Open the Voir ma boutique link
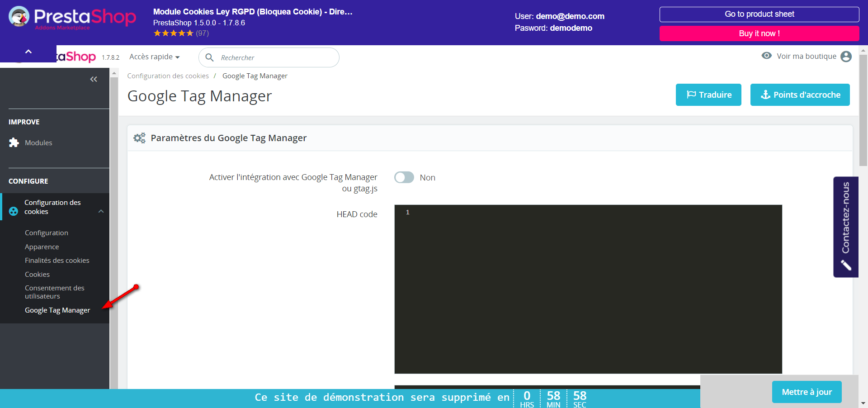 [807, 56]
